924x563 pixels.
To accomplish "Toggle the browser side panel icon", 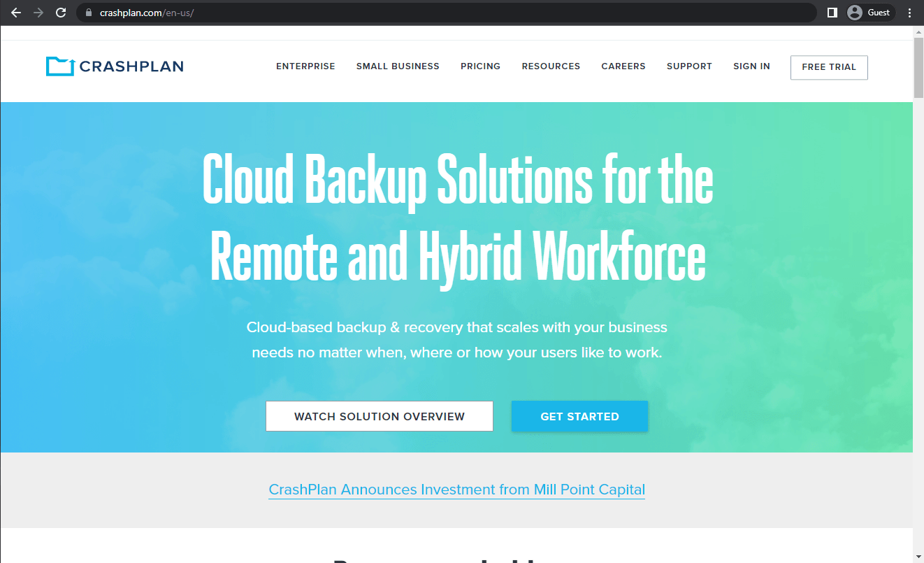I will pos(832,13).
